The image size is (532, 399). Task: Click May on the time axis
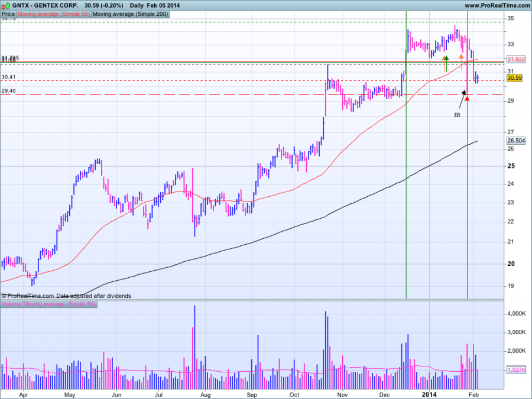click(70, 395)
